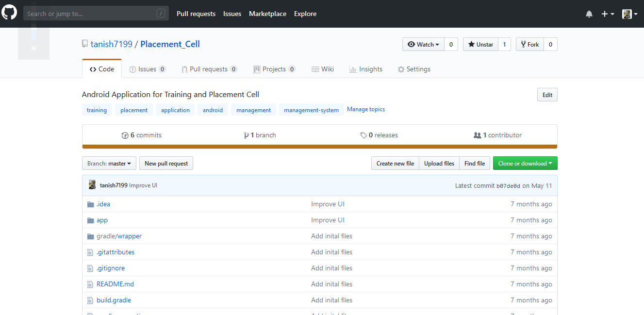Open the Branch: master selector

pos(109,164)
